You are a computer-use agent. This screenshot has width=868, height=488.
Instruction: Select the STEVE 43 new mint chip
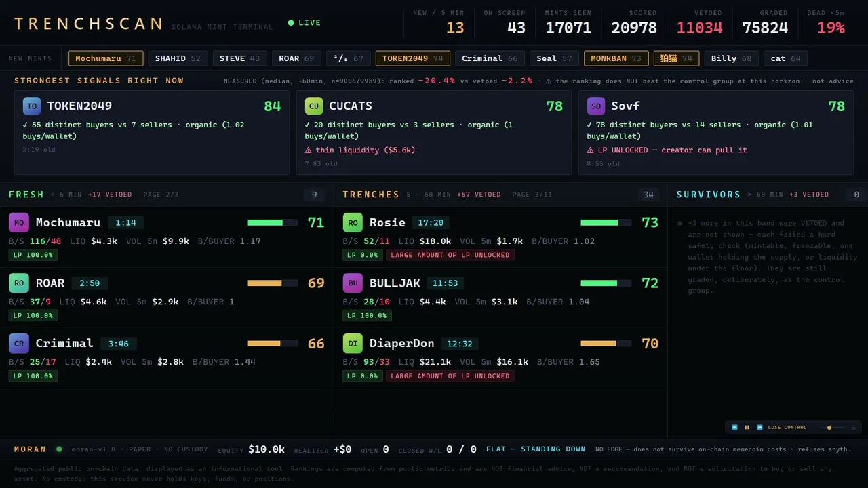239,58
